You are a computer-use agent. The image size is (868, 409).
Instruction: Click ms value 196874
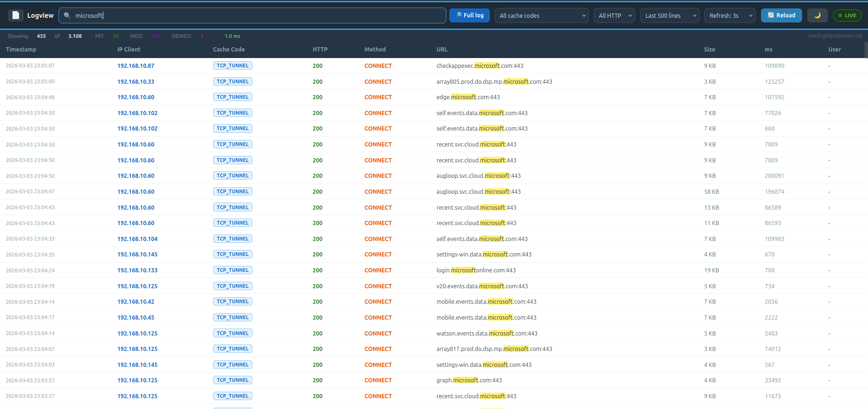click(774, 192)
